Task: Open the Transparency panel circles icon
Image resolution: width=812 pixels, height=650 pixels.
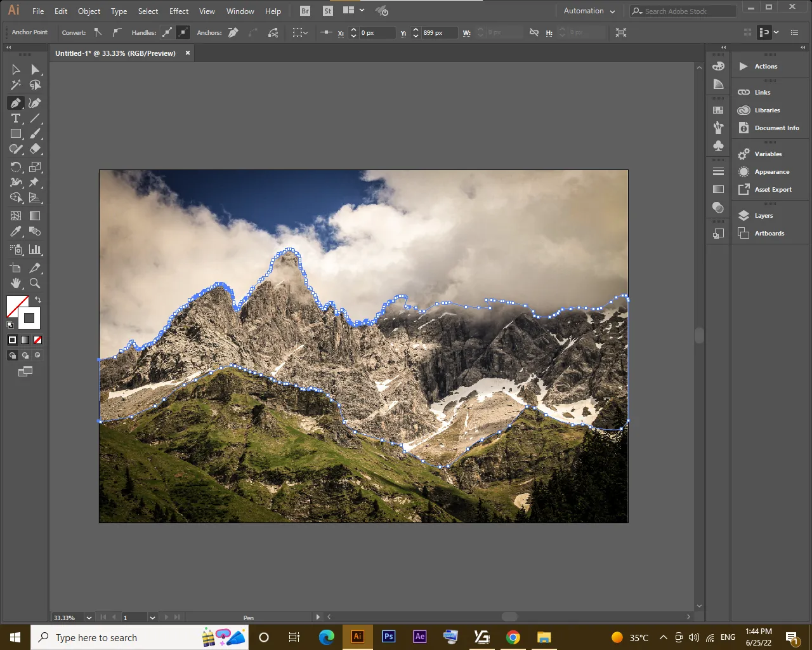Action: [718, 207]
